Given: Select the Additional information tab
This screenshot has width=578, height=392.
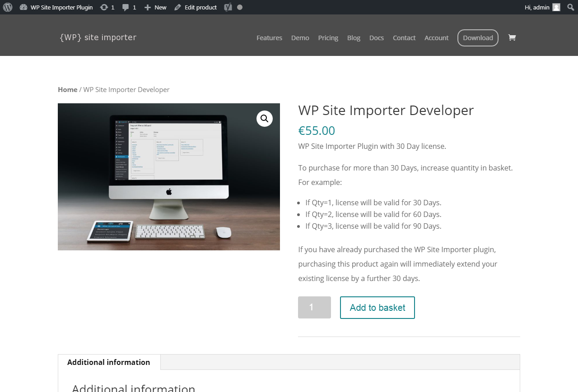Looking at the screenshot, I should coord(109,362).
